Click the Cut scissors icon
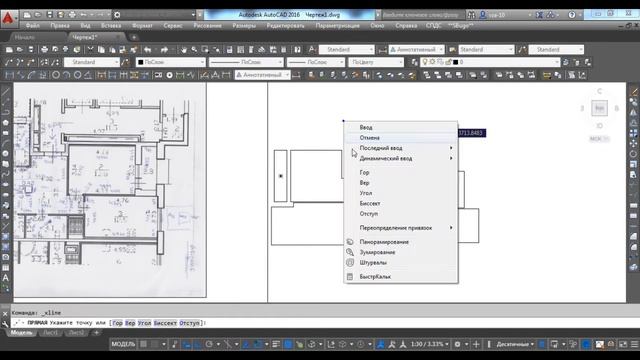This screenshot has width=640, height=360. [x=90, y=50]
